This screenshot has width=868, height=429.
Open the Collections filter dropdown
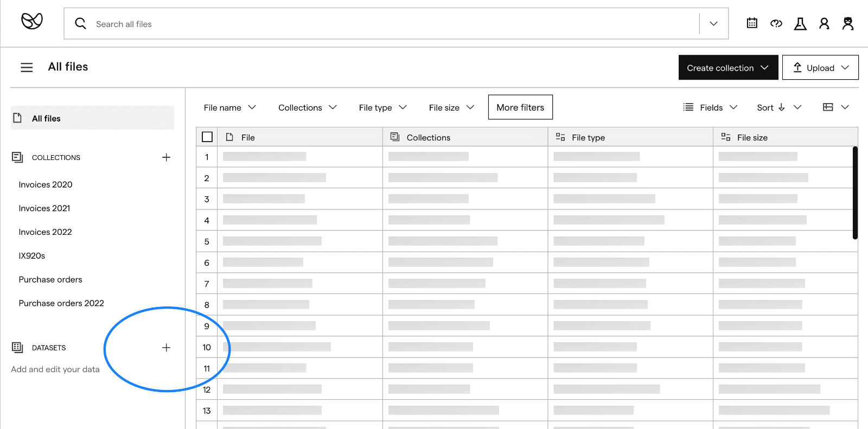click(308, 107)
